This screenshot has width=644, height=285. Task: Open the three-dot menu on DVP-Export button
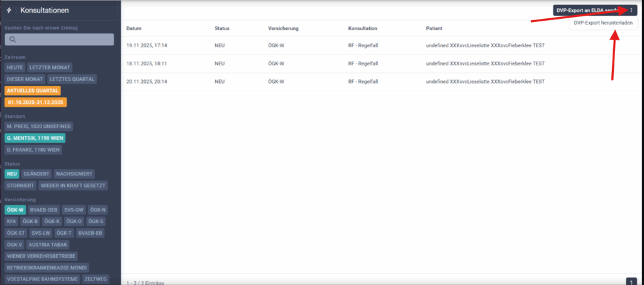coord(631,11)
